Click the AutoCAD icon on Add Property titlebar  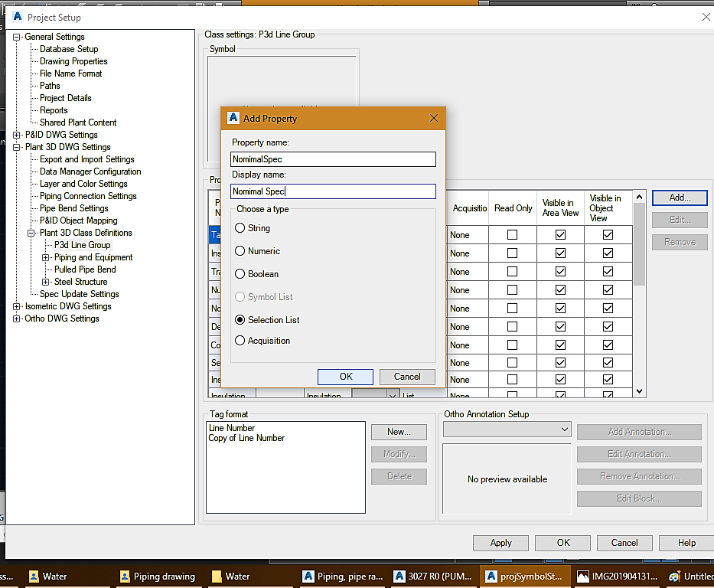(233, 118)
